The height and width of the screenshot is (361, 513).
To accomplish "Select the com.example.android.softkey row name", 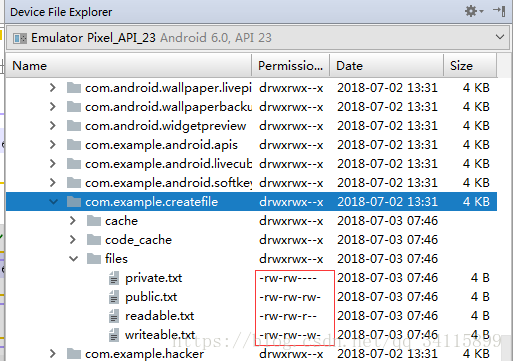I will pyautogui.click(x=168, y=183).
